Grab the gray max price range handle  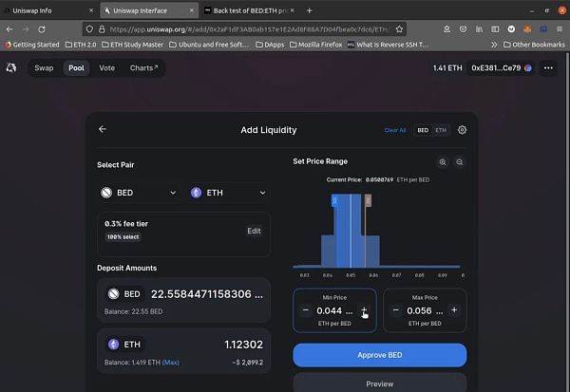click(369, 200)
